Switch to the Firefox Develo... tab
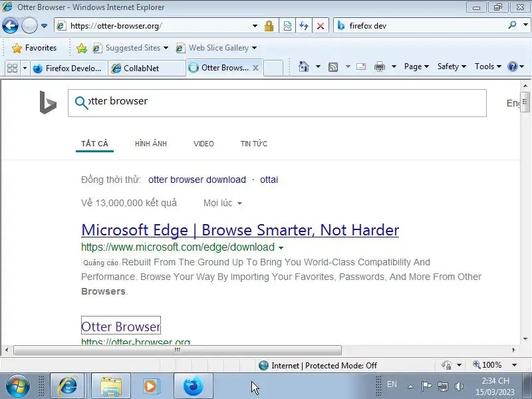The width and height of the screenshot is (532, 399). point(69,68)
